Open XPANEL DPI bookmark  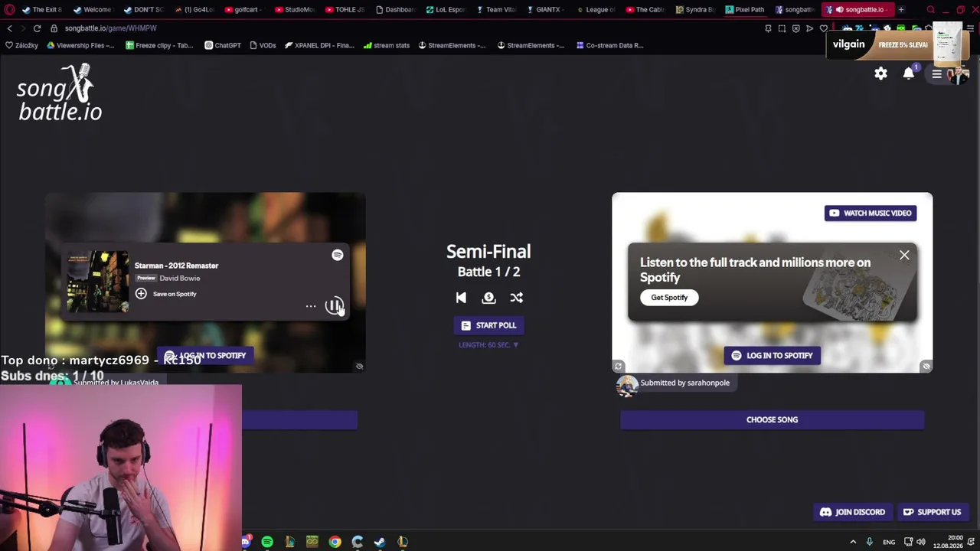coord(319,45)
